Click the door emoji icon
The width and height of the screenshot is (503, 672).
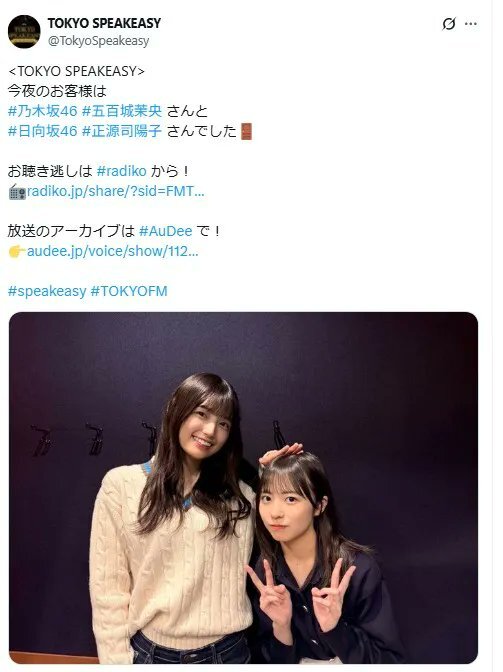246,132
